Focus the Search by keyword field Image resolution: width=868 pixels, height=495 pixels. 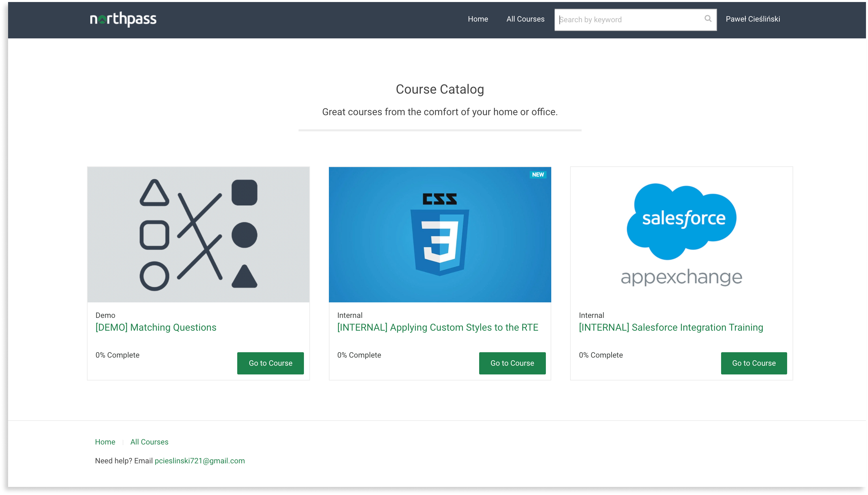629,20
